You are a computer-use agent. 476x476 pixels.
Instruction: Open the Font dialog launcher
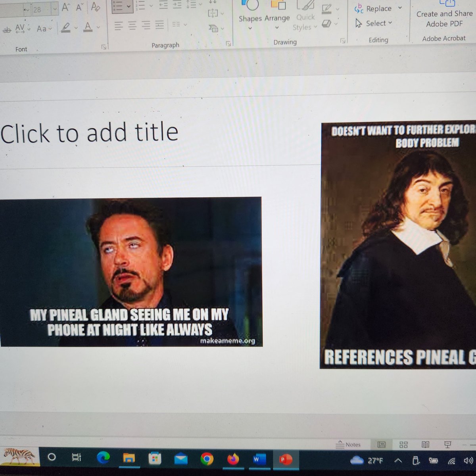pos(104,47)
